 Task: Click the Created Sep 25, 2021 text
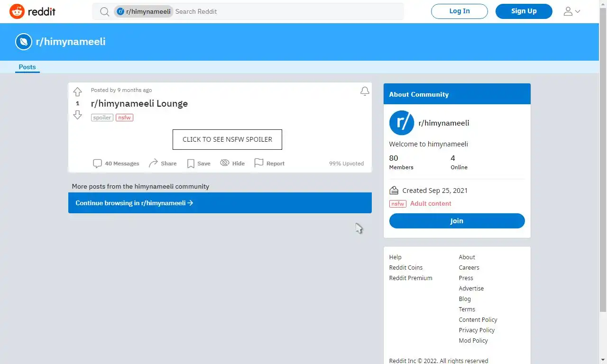point(435,191)
